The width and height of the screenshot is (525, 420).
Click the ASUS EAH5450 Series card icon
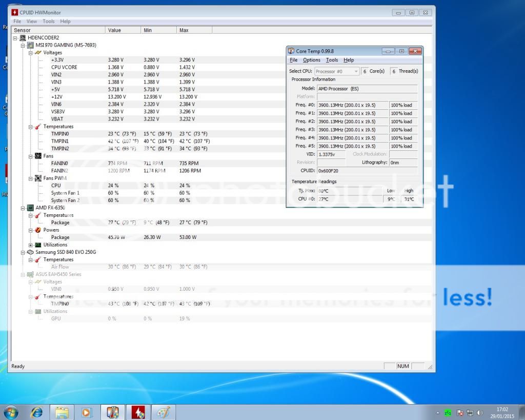(x=30, y=274)
